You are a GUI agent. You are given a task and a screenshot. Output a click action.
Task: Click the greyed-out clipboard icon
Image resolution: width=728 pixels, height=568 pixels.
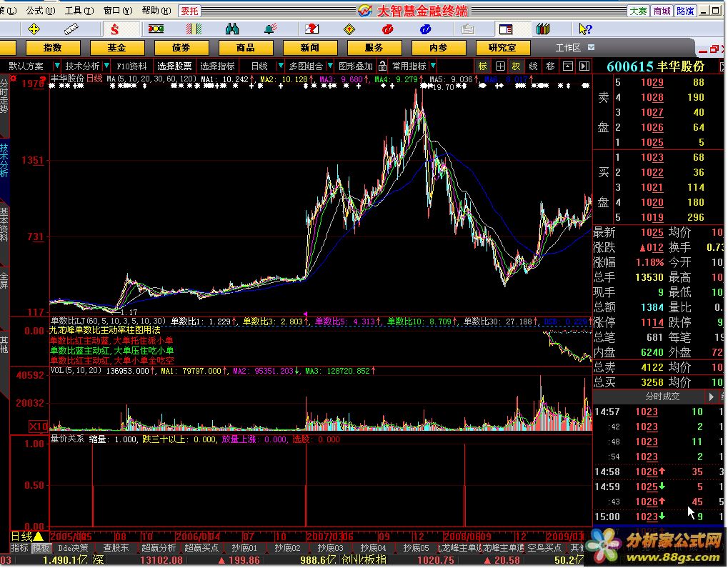[x=467, y=29]
